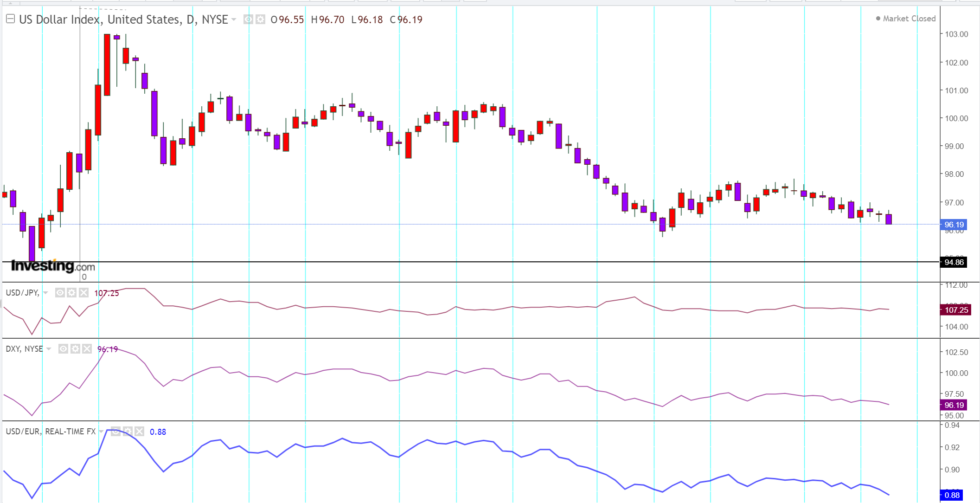
Task: Click the US Dollar Index chart title
Action: click(123, 19)
